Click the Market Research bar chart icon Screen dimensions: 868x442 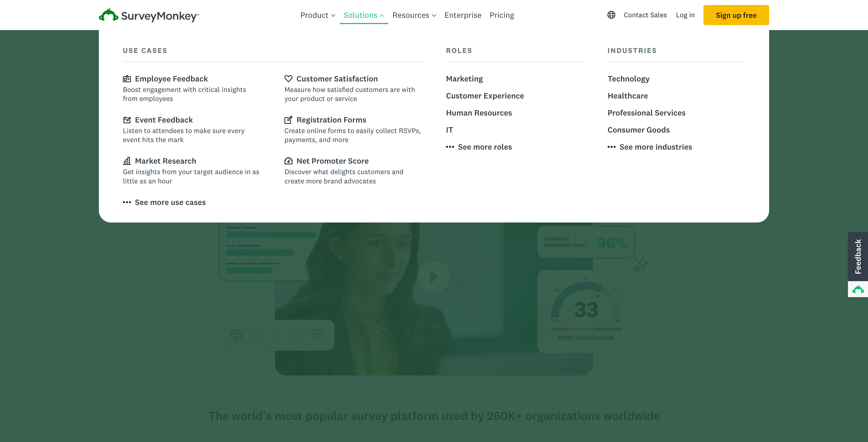[127, 161]
